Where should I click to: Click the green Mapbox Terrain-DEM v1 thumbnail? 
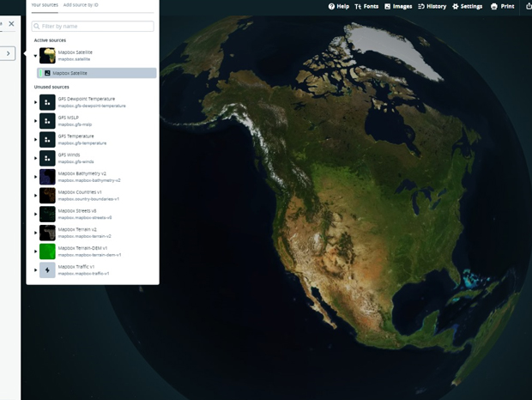(47, 252)
